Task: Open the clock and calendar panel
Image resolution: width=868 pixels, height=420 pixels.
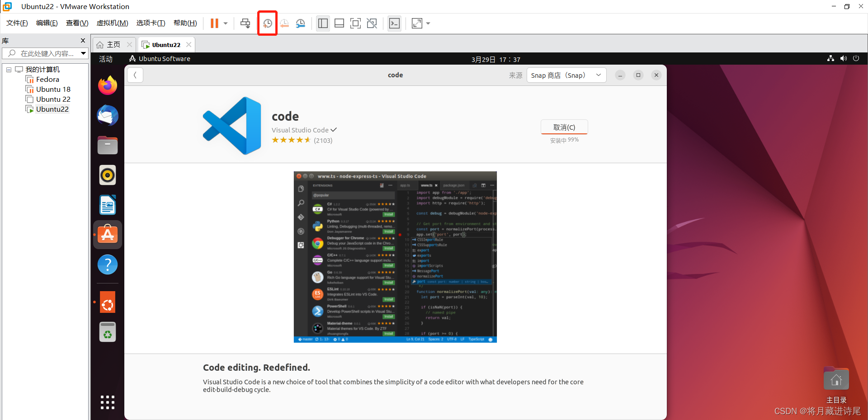Action: (x=495, y=59)
